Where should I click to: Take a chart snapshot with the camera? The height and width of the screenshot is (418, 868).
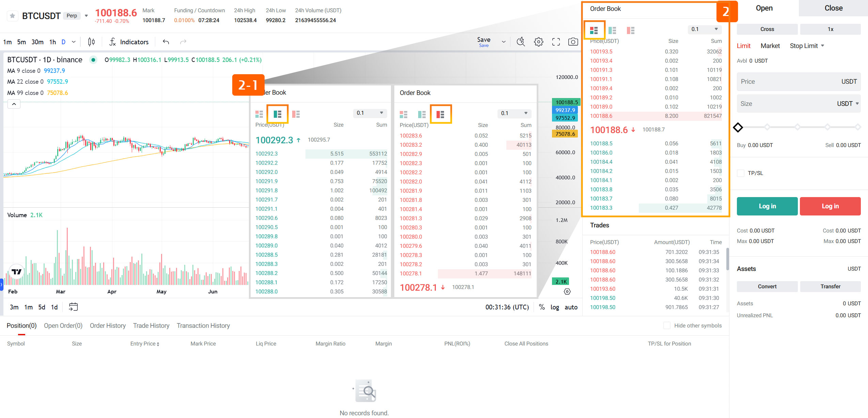[x=573, y=42]
